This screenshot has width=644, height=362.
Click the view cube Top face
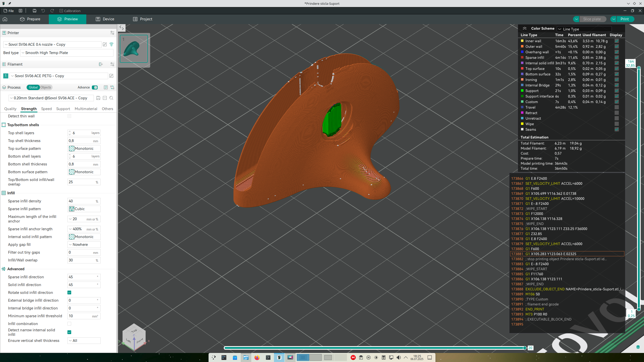pos(134,331)
